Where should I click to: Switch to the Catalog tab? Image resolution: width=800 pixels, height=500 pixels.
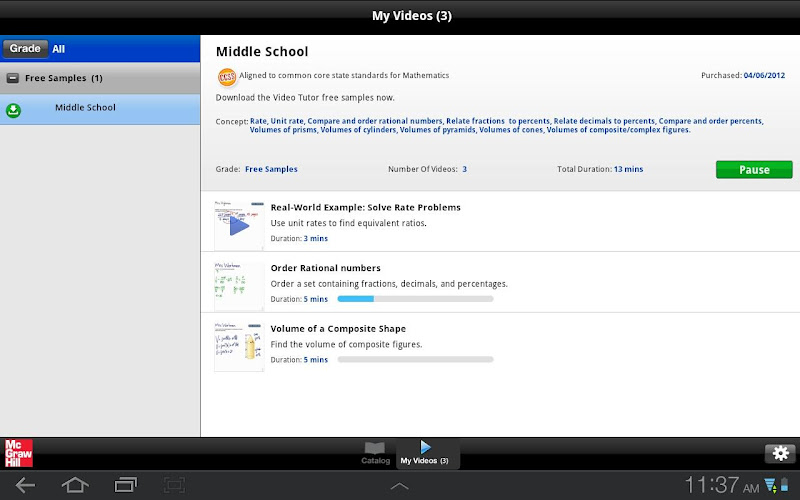[375, 453]
